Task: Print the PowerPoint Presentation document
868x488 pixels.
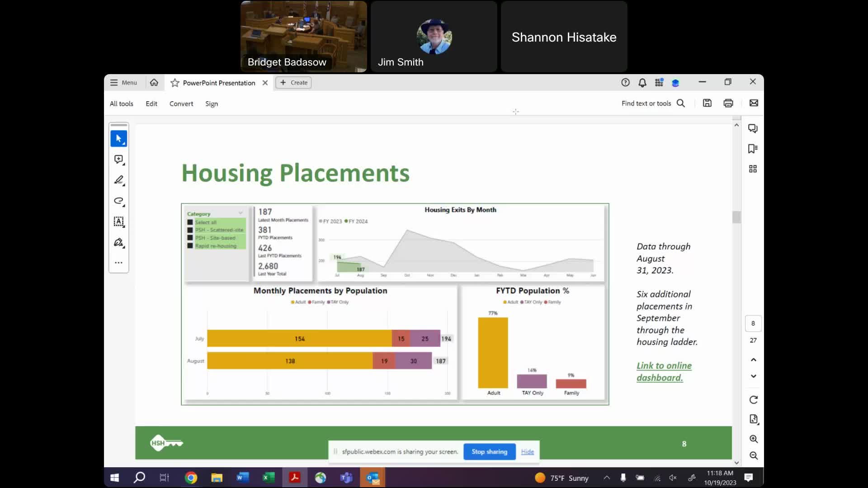Action: [728, 103]
